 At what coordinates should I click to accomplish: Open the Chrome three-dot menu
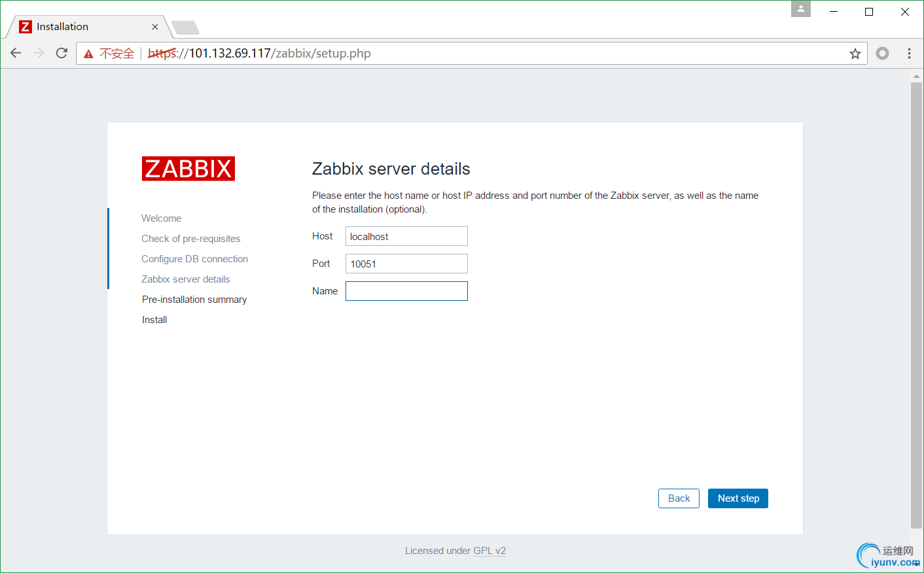tap(909, 54)
